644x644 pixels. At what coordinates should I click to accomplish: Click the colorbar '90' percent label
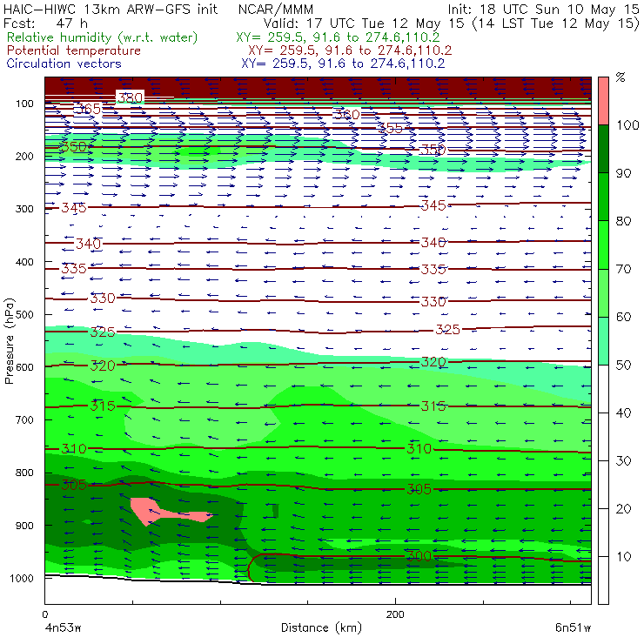tap(623, 173)
